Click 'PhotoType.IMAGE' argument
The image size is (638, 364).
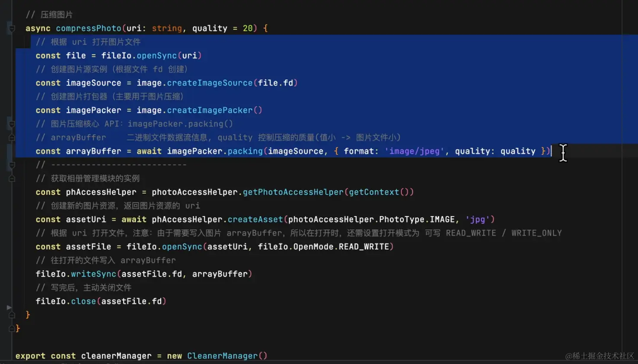click(417, 220)
